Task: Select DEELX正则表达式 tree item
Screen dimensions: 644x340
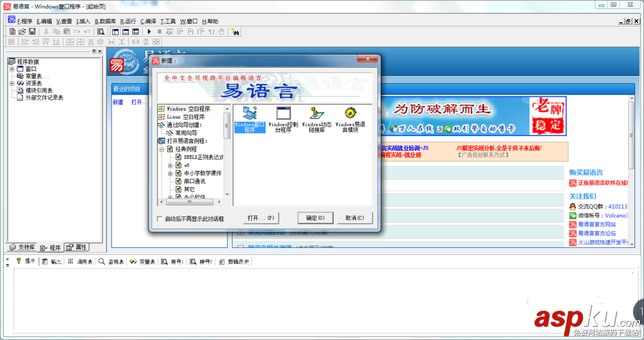Action: point(204,157)
